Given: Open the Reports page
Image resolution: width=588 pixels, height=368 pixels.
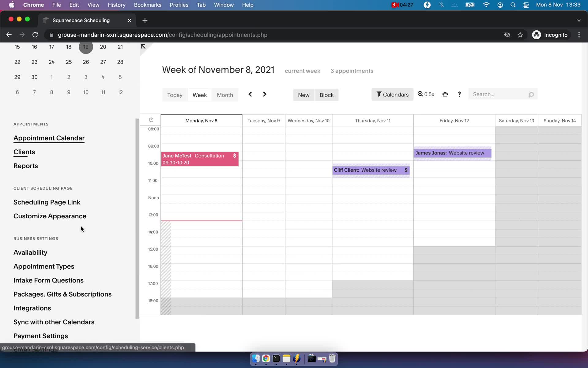Looking at the screenshot, I should click(26, 166).
